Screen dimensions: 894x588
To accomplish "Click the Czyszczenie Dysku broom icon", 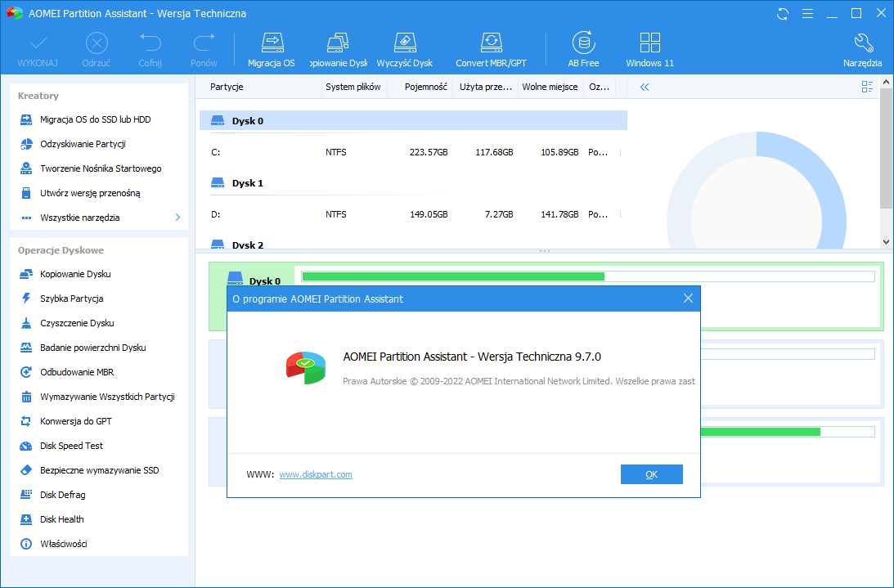I will click(26, 323).
